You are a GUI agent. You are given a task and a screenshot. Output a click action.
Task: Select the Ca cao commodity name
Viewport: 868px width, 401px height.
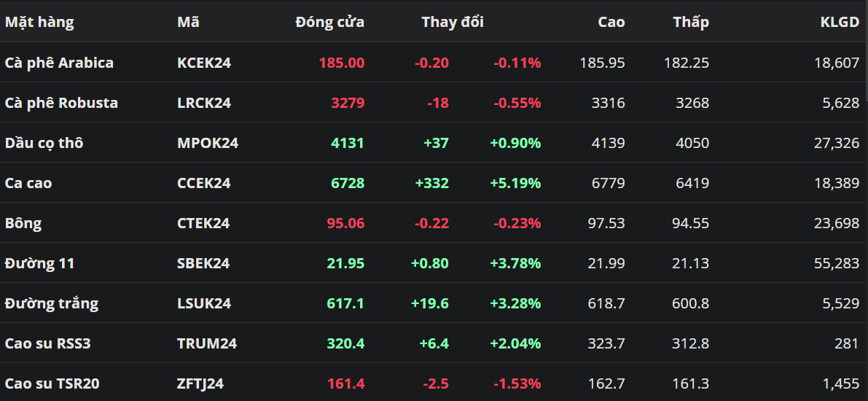coord(28,183)
